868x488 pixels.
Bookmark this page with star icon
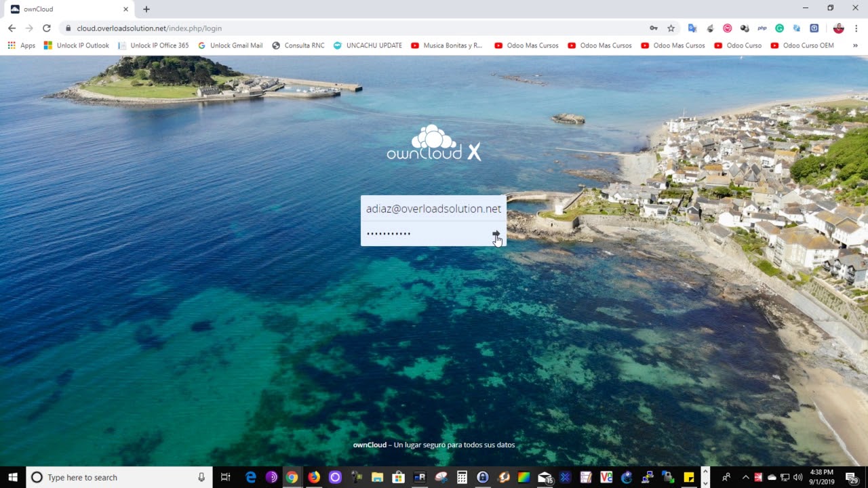(x=671, y=28)
